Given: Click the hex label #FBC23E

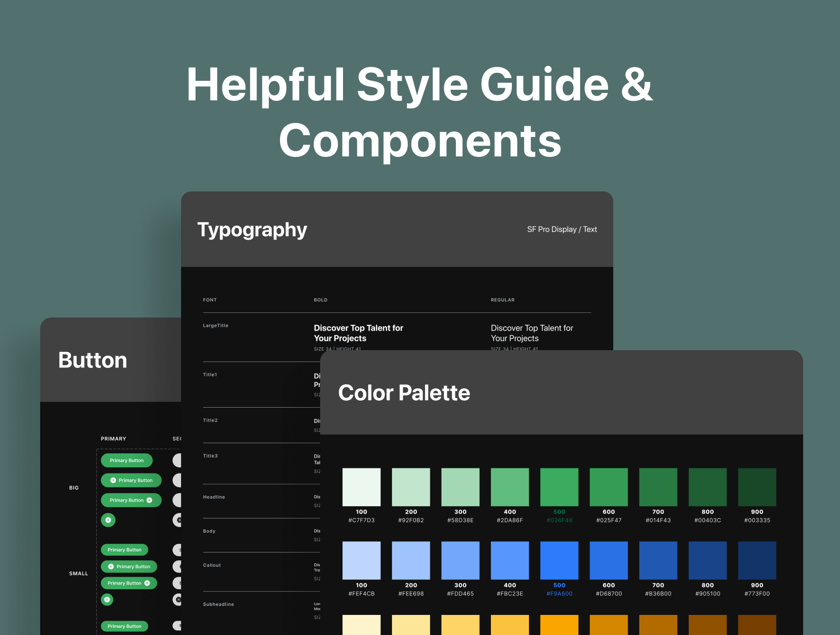Looking at the screenshot, I should click(x=510, y=593).
